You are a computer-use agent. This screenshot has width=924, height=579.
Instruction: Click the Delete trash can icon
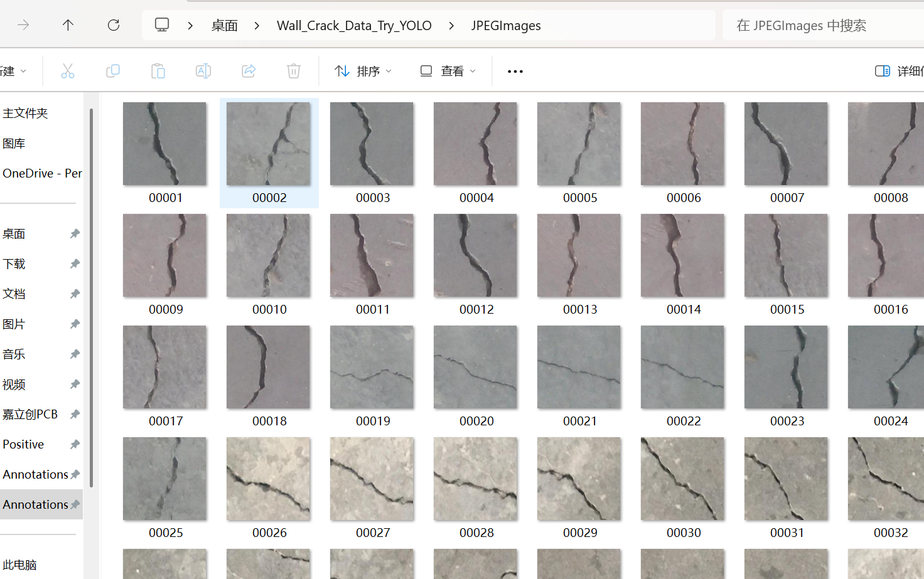pyautogui.click(x=294, y=71)
